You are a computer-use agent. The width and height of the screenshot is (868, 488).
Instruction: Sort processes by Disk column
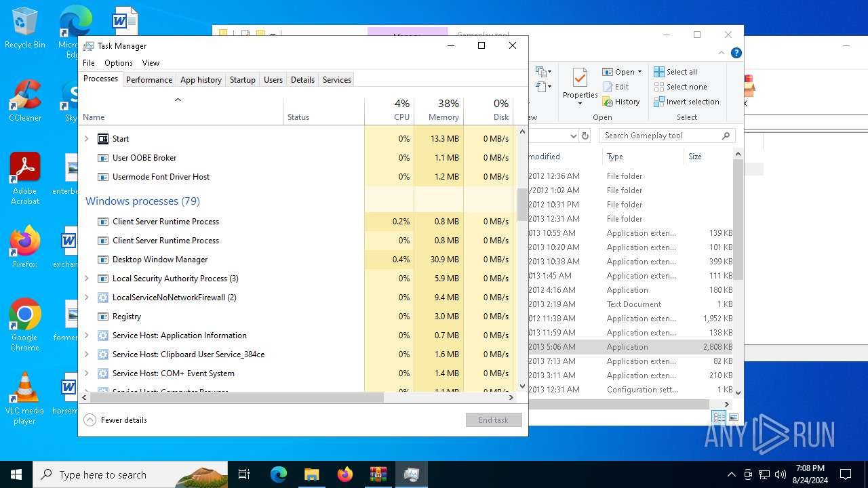click(x=488, y=110)
